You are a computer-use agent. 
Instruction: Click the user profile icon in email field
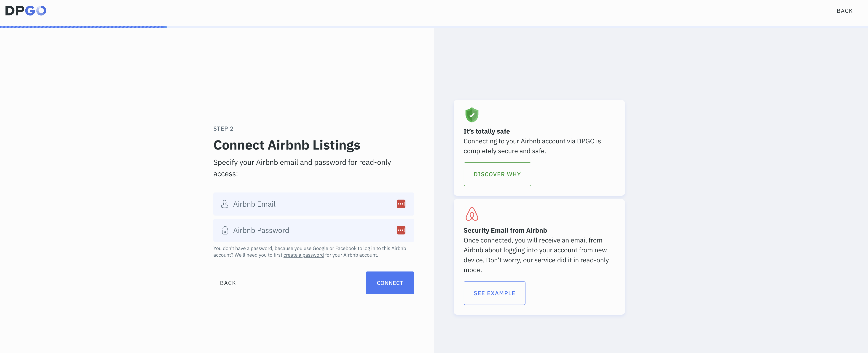(225, 204)
